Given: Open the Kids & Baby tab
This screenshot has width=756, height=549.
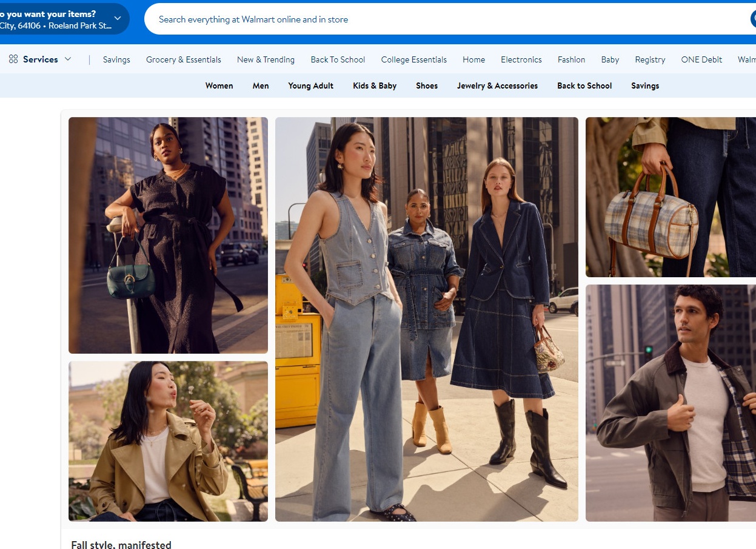Looking at the screenshot, I should coord(375,86).
